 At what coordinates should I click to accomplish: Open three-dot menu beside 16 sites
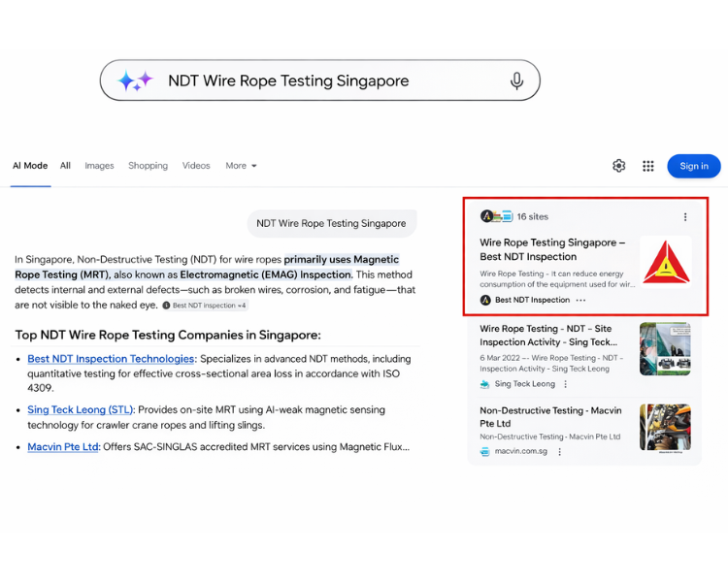coord(685,217)
